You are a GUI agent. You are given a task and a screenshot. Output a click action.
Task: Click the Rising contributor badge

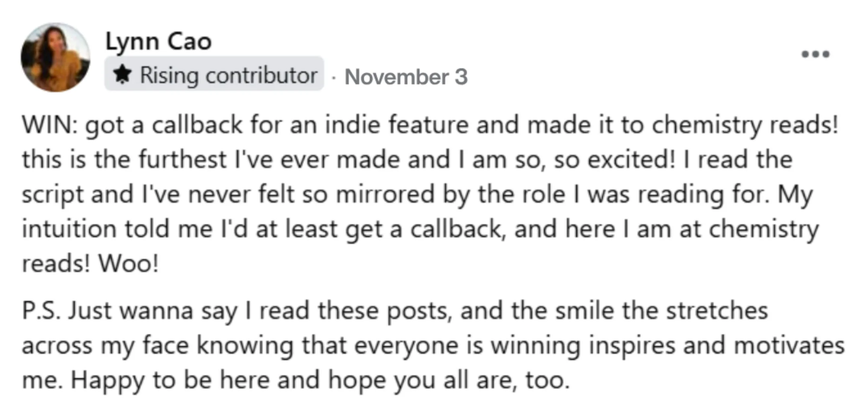(214, 73)
